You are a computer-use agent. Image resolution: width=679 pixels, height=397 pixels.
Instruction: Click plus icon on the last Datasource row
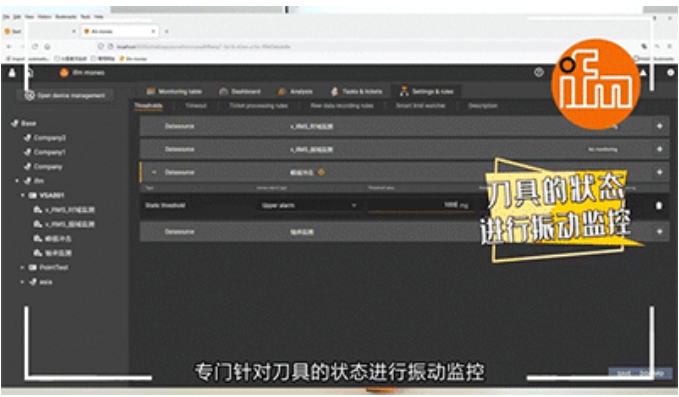click(x=660, y=232)
